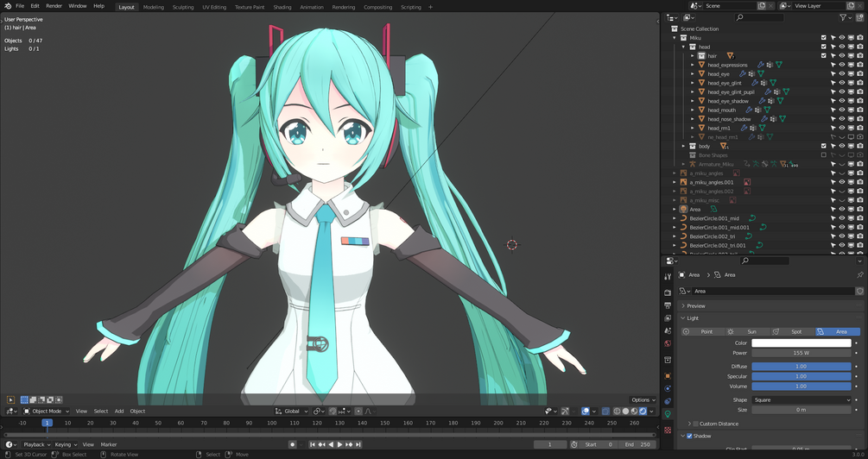Collapse the head collection
868x459 pixels.
[684, 47]
